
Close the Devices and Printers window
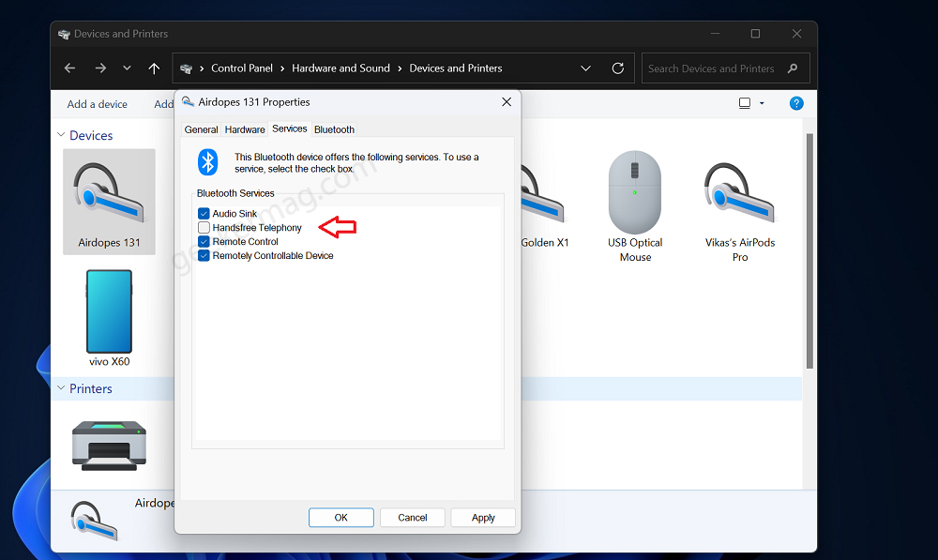[796, 34]
